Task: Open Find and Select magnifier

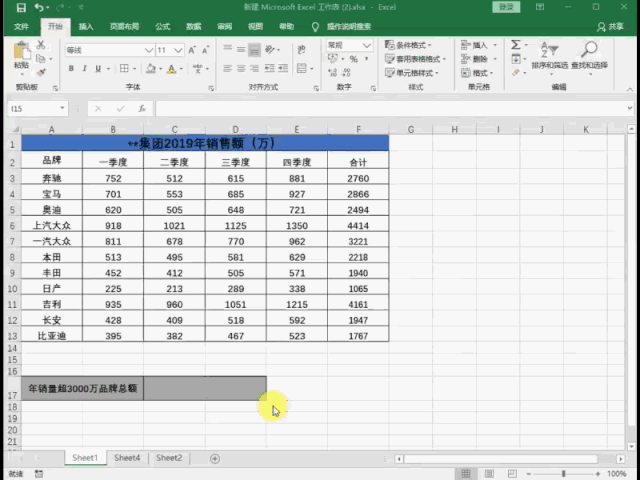Action: click(x=589, y=58)
